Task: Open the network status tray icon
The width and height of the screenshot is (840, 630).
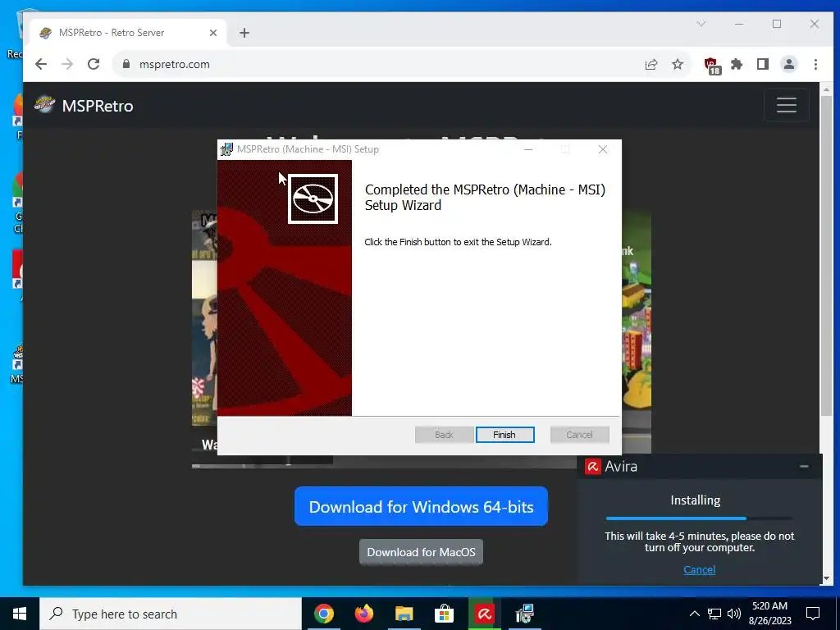Action: coord(714,614)
